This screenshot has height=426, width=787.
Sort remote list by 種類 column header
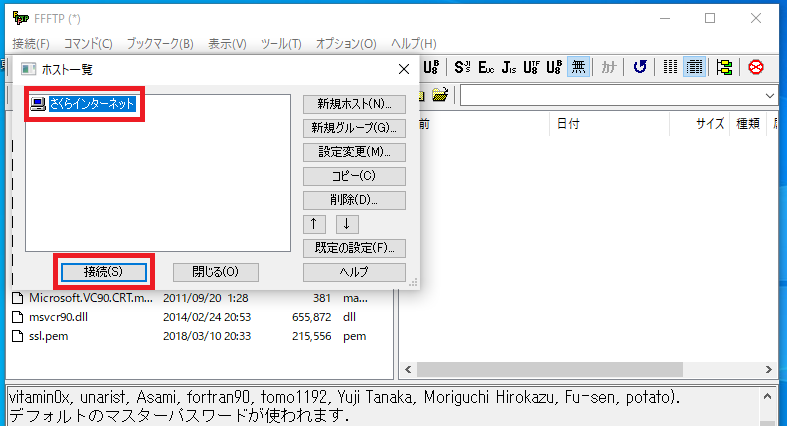click(748, 124)
